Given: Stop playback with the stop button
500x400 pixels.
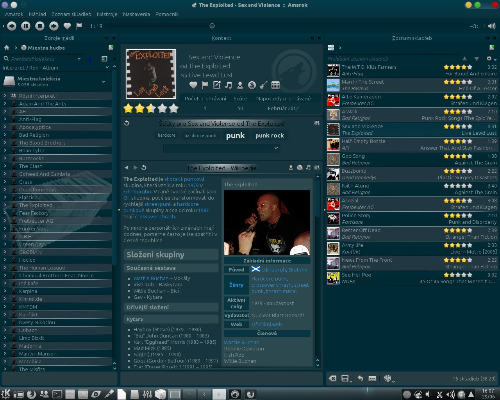Looking at the screenshot, I should [40, 26].
